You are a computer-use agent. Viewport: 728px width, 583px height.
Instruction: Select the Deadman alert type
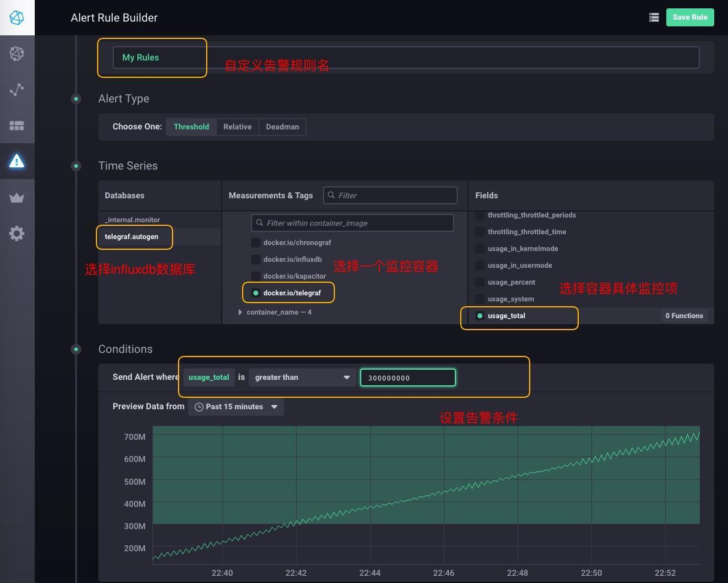(x=282, y=126)
